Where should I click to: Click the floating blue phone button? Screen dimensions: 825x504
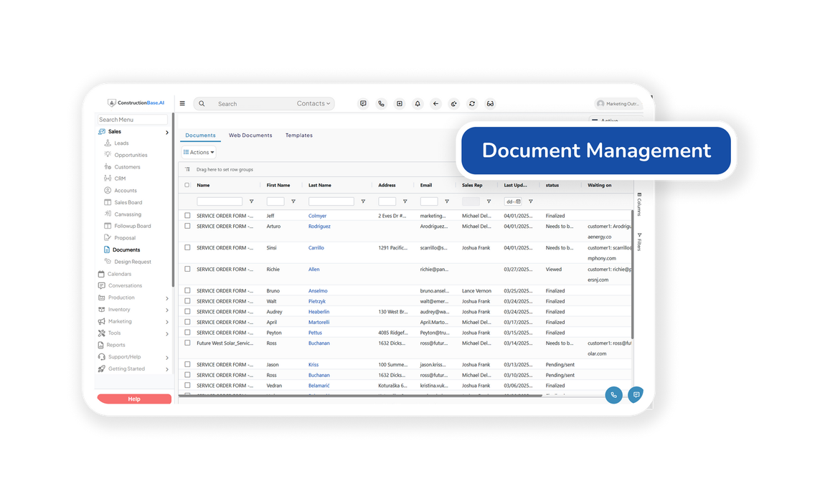pos(613,395)
